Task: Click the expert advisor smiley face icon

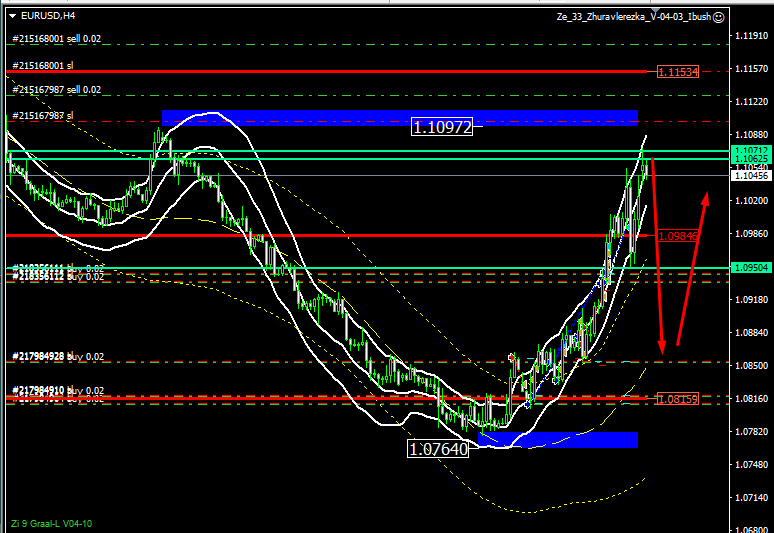Action: pyautogui.click(x=719, y=17)
